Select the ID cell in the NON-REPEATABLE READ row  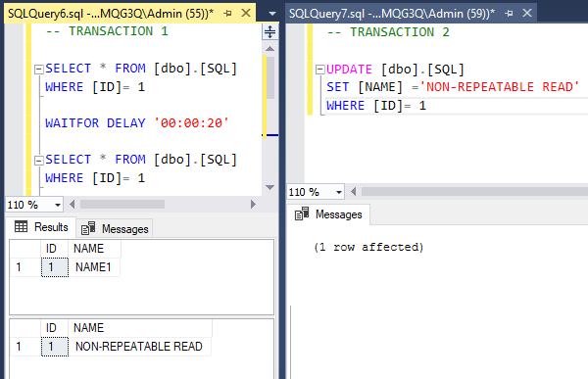[54, 347]
